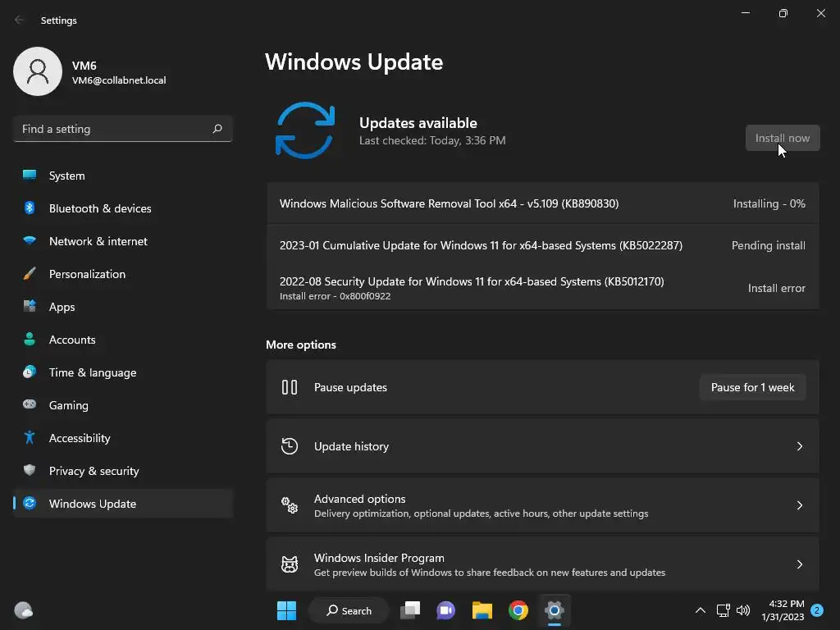The width and height of the screenshot is (840, 630).
Task: Click the back arrow in Settings title bar
Action: click(20, 20)
